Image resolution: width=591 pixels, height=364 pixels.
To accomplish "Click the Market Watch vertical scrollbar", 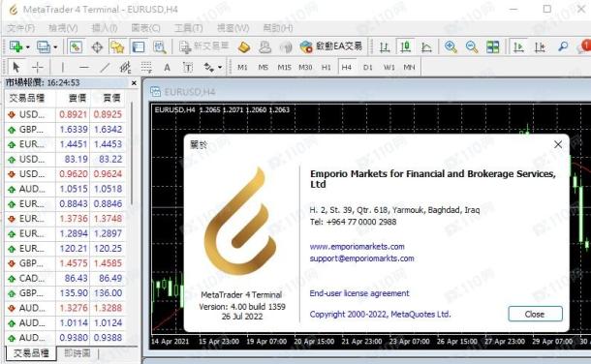I will click(132, 154).
